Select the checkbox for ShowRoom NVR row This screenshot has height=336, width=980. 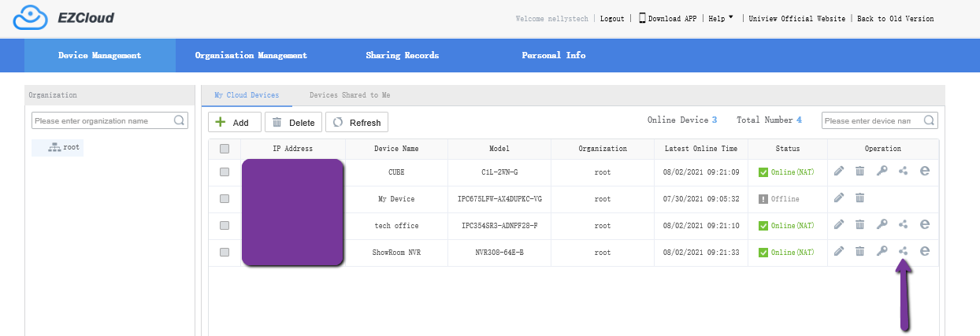point(225,252)
